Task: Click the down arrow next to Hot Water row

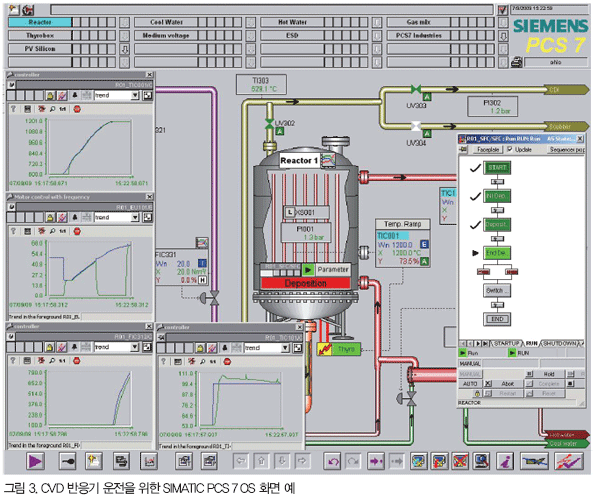Action: tap(377, 22)
